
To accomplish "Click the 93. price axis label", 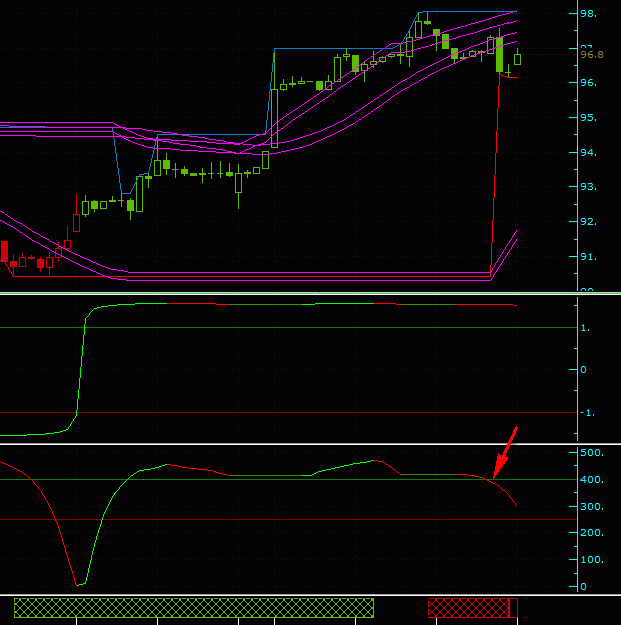I will (588, 187).
